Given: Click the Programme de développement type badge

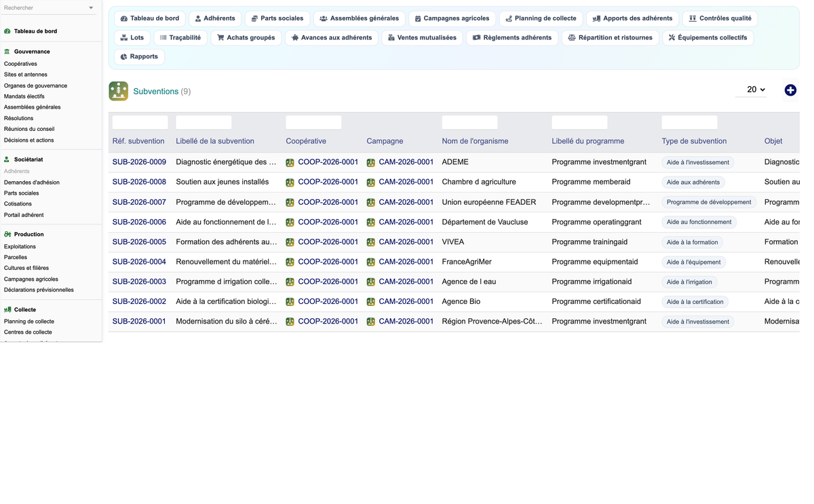Looking at the screenshot, I should [709, 202].
